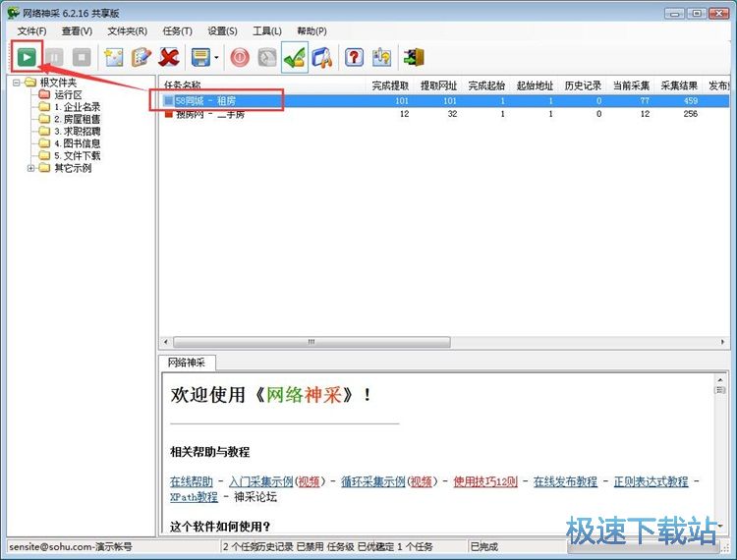Click the 起始地址 column header
This screenshot has width=737, height=560.
click(x=535, y=85)
